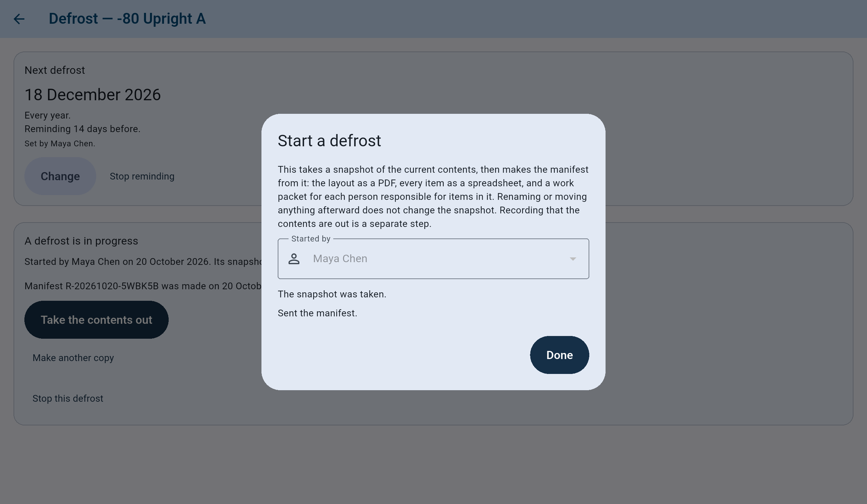Click Done in the defrost dialog

pos(559,355)
